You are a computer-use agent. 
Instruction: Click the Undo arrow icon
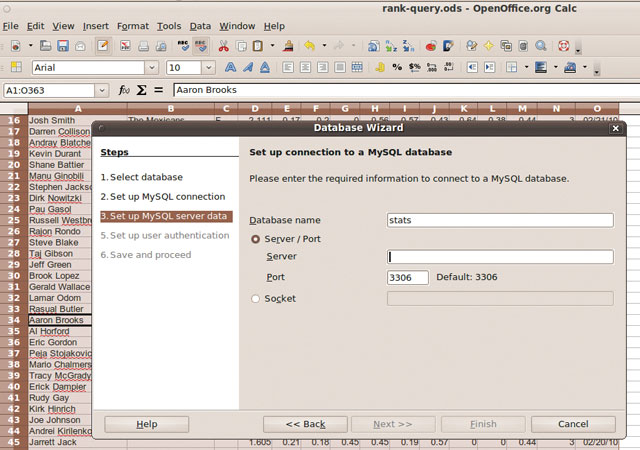[x=310, y=46]
